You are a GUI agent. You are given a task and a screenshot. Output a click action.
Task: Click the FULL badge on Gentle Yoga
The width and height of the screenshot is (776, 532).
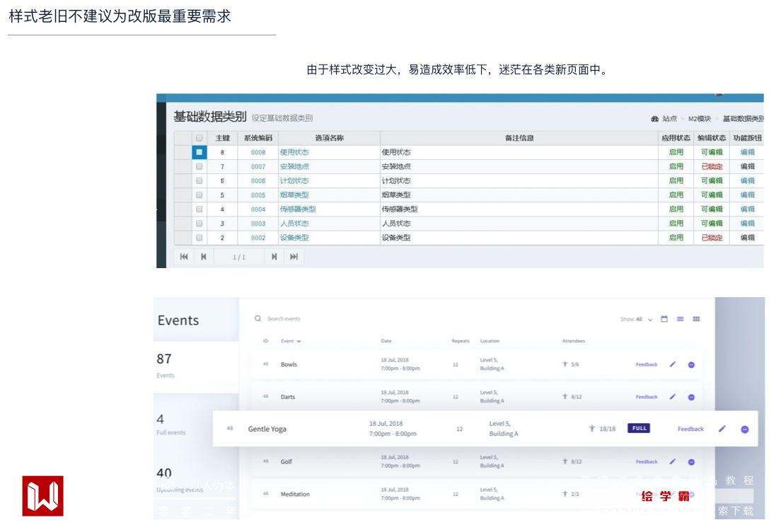point(639,428)
